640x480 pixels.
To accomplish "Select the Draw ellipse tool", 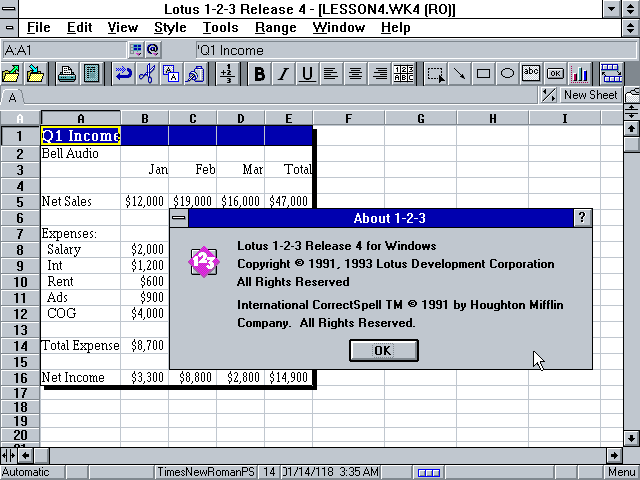I will pyautogui.click(x=507, y=74).
